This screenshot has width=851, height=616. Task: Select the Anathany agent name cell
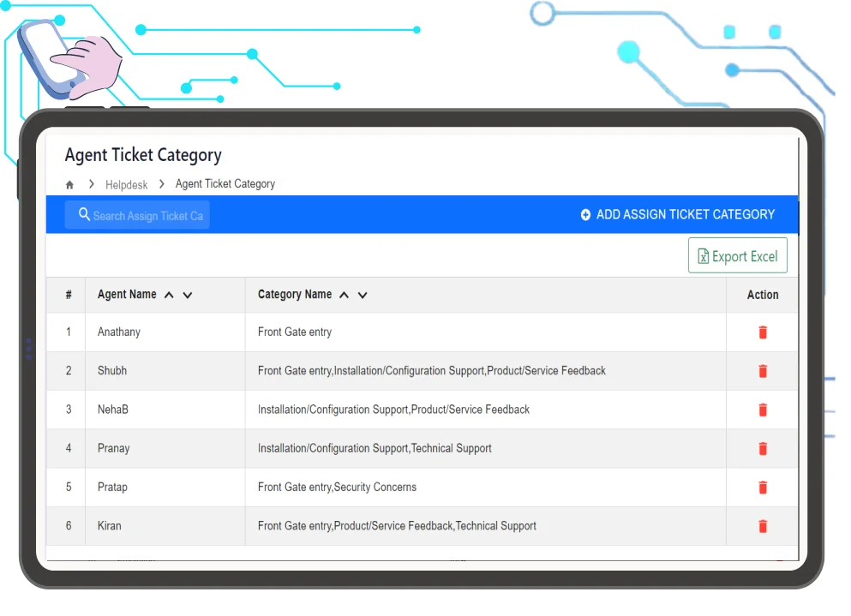tap(119, 332)
